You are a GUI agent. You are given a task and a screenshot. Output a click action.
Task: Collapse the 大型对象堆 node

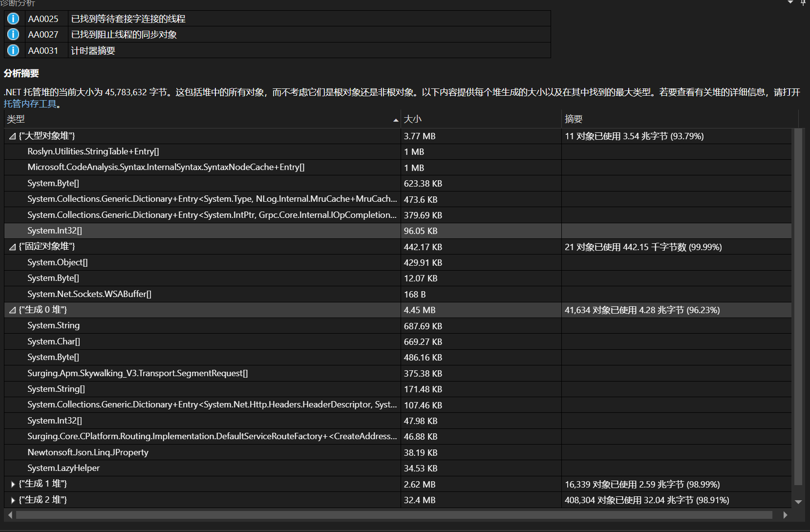[x=12, y=136]
